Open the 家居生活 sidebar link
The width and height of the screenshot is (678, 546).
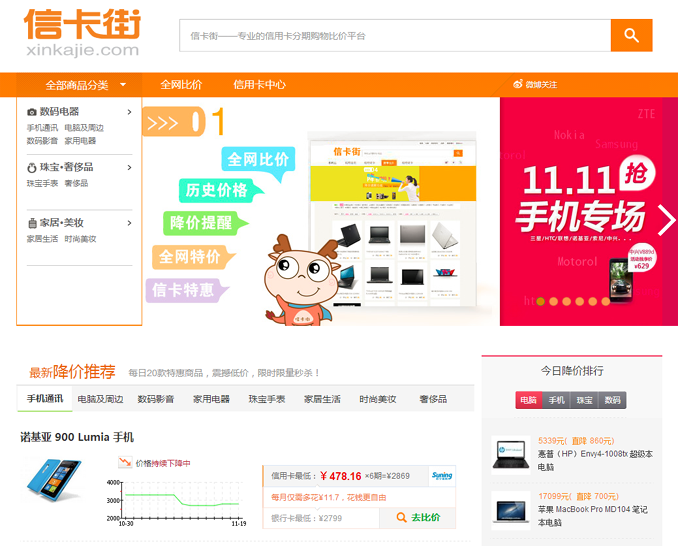[42, 239]
